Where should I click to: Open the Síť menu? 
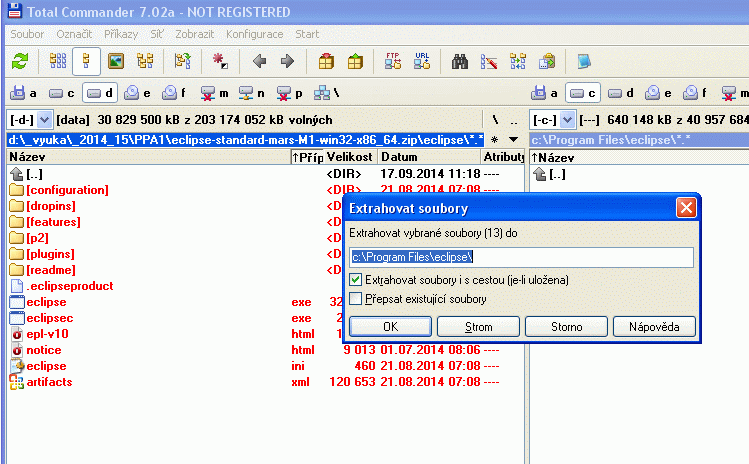[x=157, y=34]
